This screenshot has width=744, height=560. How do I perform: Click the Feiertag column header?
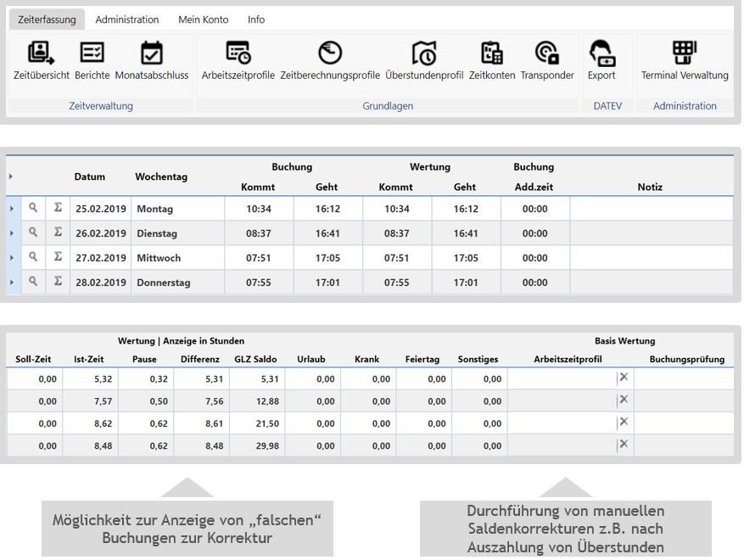[x=422, y=359]
